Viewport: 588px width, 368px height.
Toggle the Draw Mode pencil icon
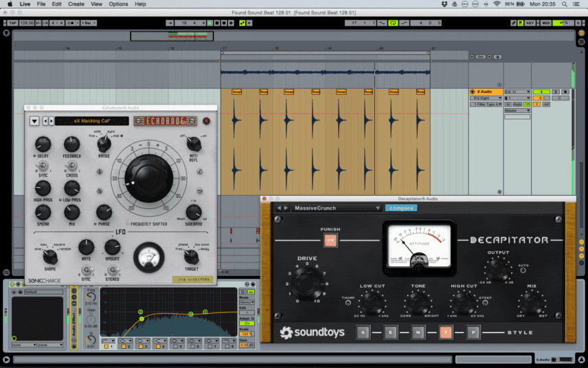tap(513, 23)
